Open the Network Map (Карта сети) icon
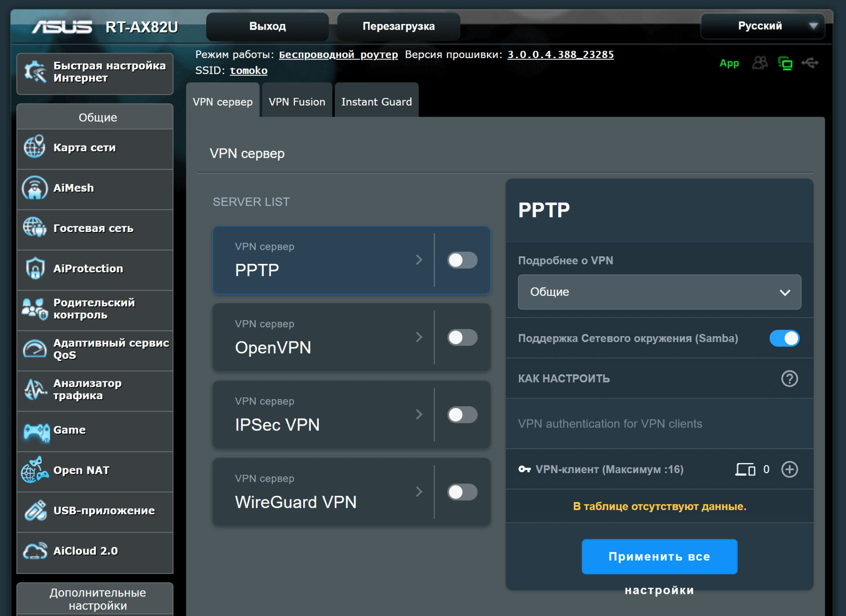This screenshot has width=846, height=616. [35, 148]
